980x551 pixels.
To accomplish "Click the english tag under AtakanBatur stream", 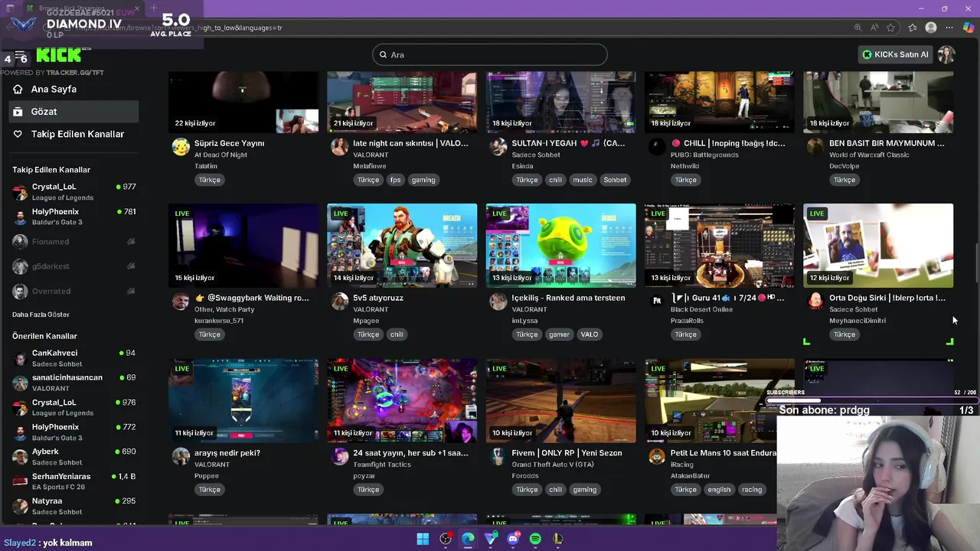I will tap(719, 490).
